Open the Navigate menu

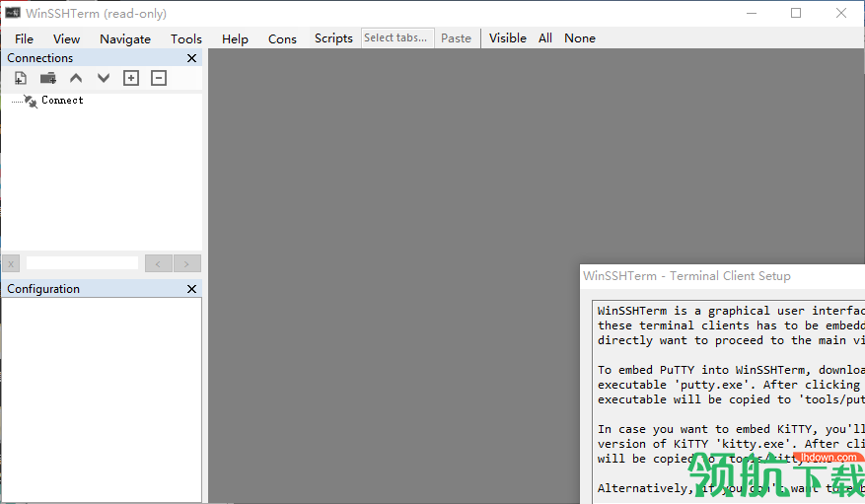click(x=124, y=38)
